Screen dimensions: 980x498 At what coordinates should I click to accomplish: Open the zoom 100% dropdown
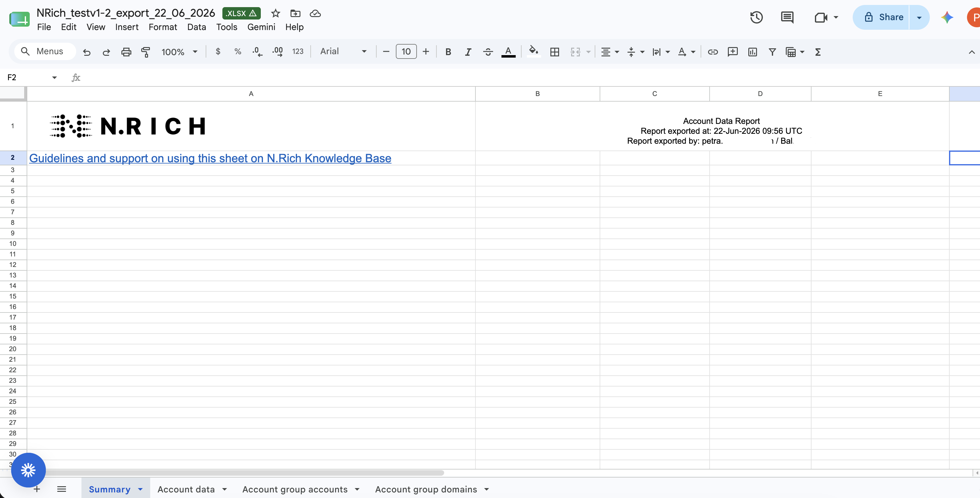click(x=179, y=52)
